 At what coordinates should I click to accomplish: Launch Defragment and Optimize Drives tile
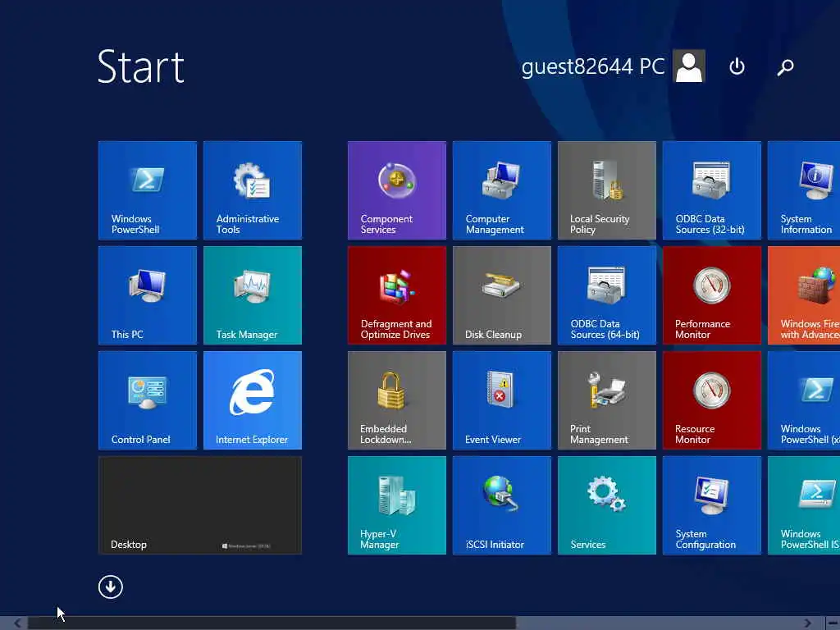pyautogui.click(x=396, y=295)
